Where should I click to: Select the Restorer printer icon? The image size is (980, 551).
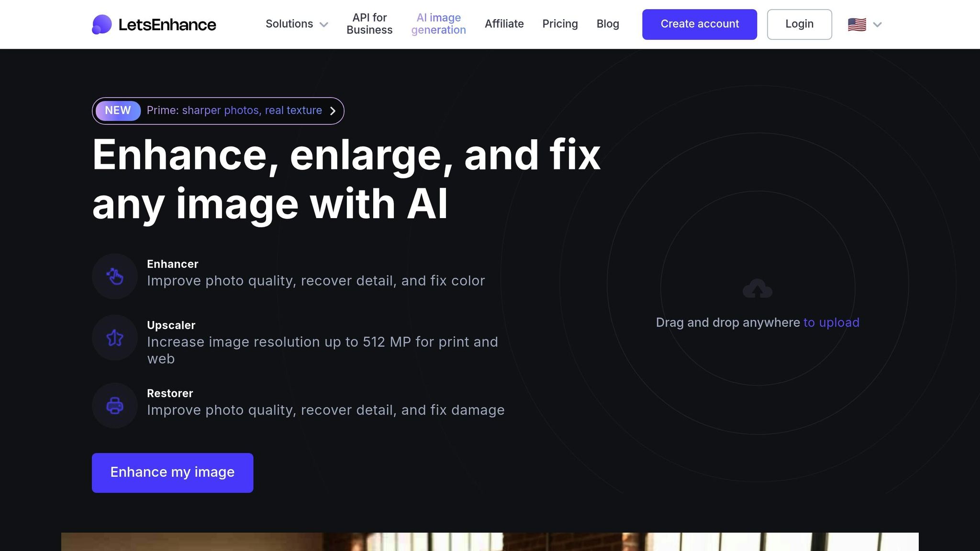pos(115,406)
